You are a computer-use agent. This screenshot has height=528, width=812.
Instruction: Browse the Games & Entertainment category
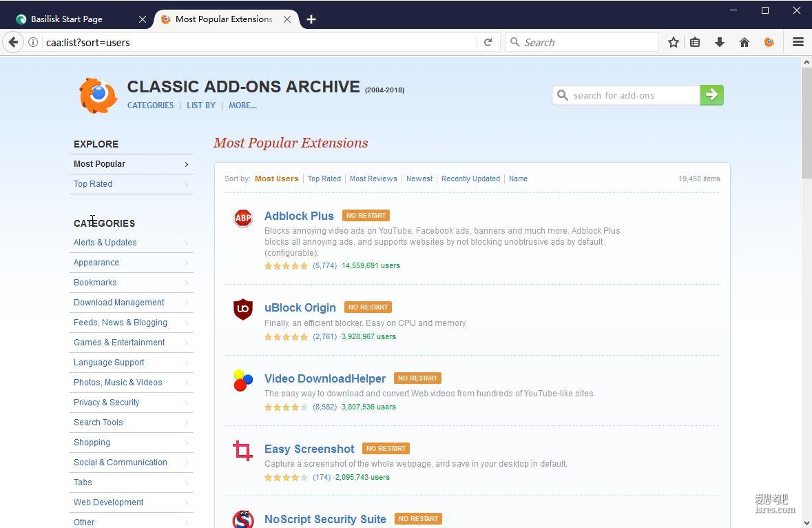132,343
